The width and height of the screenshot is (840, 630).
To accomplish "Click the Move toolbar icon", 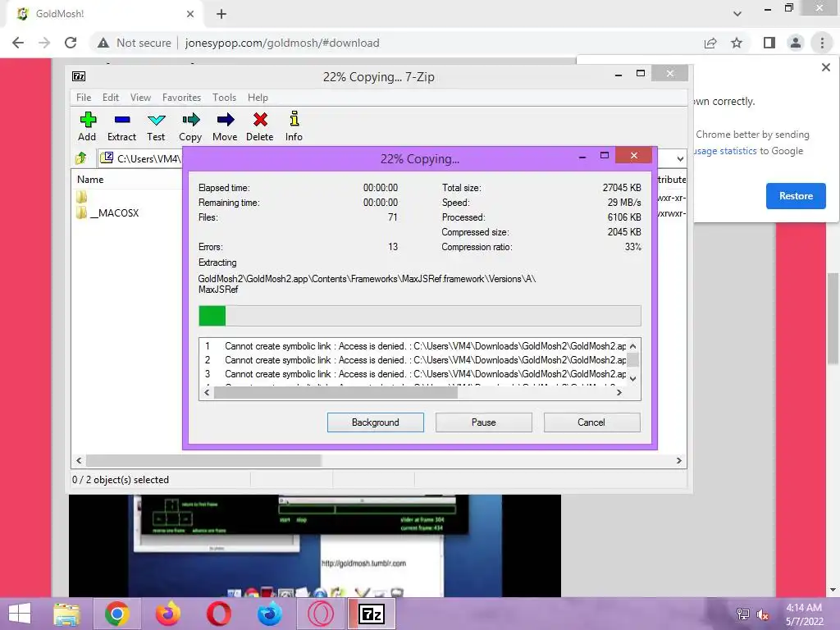I will coord(225,126).
